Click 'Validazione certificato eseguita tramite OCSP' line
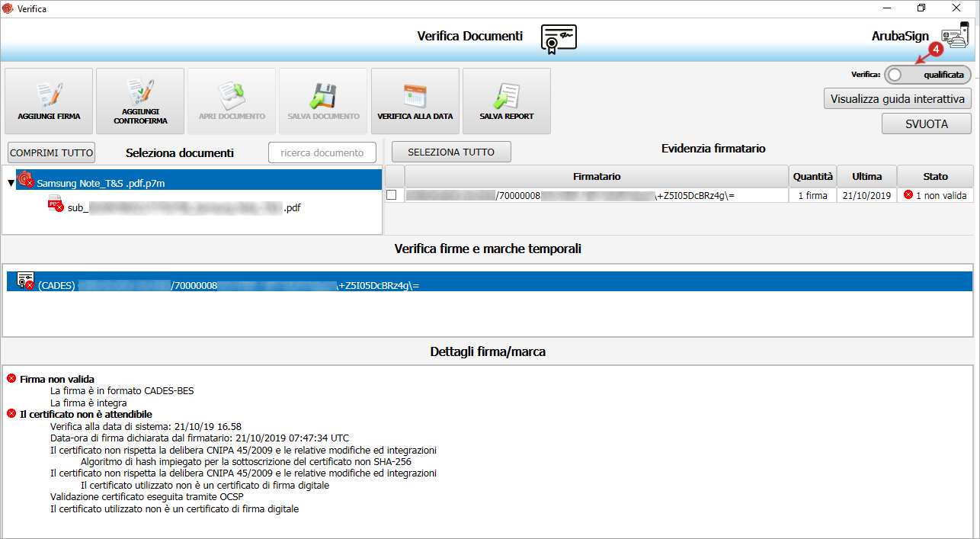980x539 pixels. [x=147, y=496]
